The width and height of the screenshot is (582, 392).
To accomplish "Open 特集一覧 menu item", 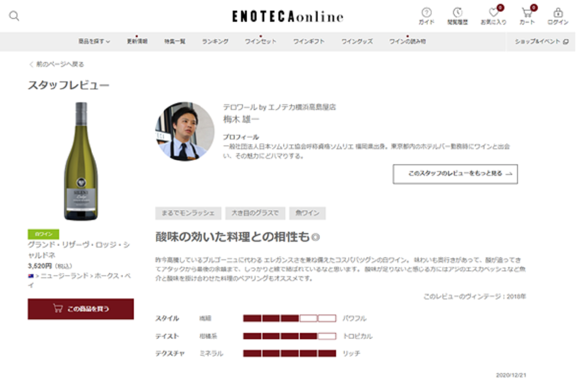I will click(x=175, y=42).
